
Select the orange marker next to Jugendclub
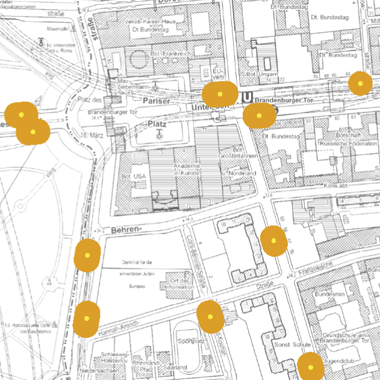pyautogui.click(x=311, y=367)
